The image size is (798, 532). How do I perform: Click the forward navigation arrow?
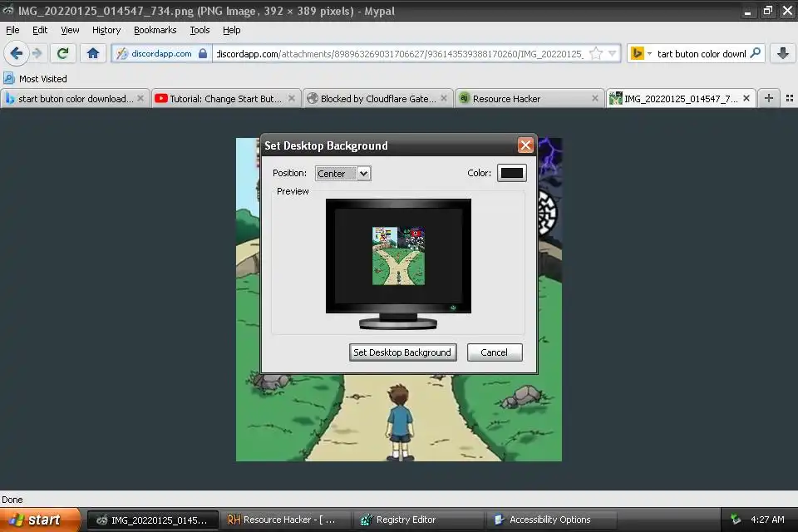click(x=37, y=53)
